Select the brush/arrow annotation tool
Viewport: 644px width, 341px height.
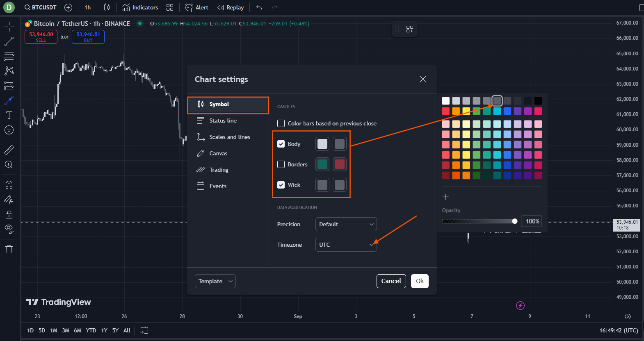(x=9, y=100)
